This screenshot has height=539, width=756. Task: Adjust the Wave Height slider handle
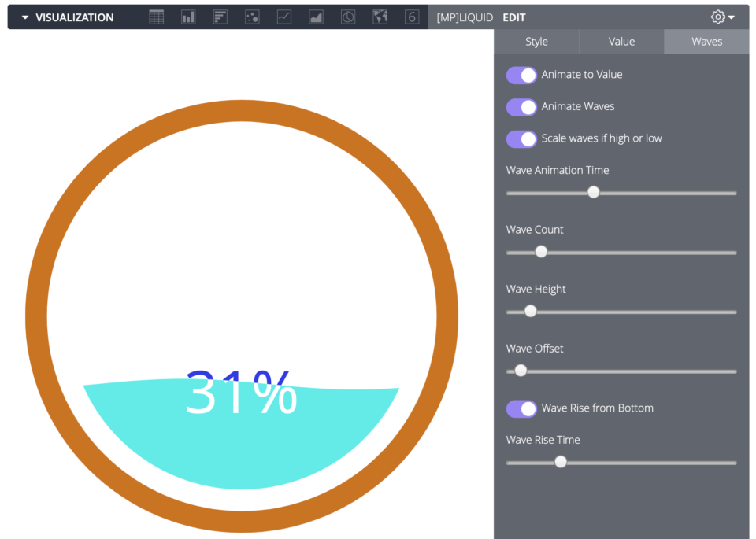[530, 311]
